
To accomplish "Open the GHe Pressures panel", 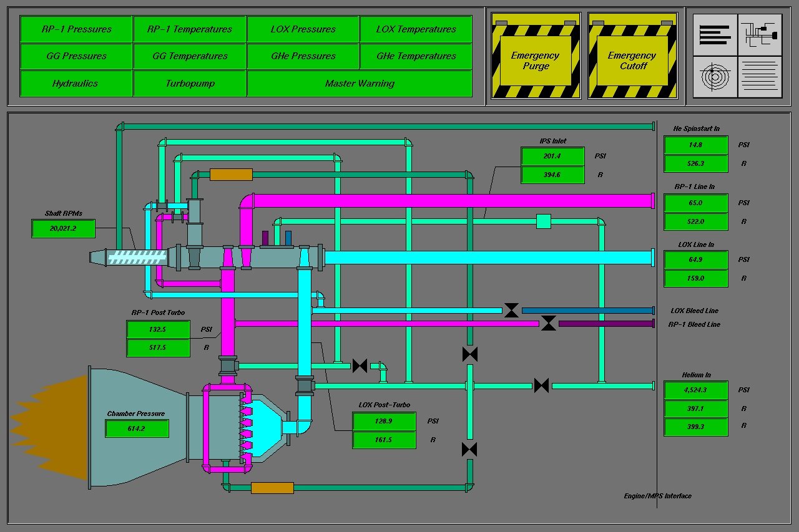I will pos(303,56).
